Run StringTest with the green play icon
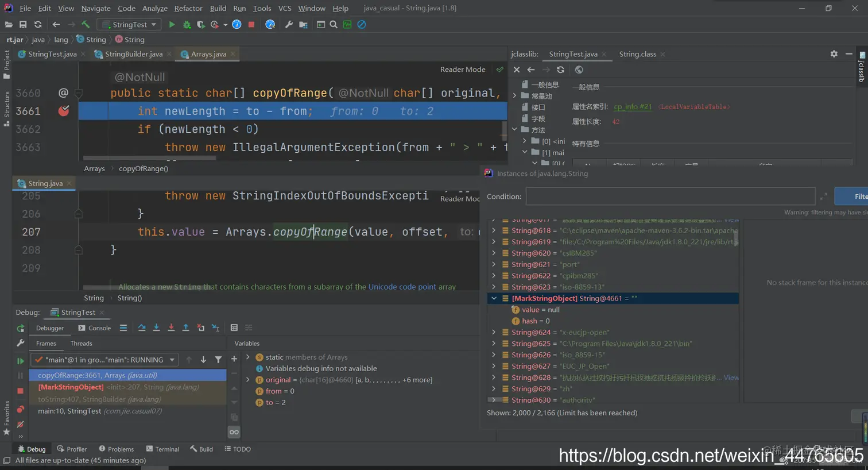 point(172,25)
